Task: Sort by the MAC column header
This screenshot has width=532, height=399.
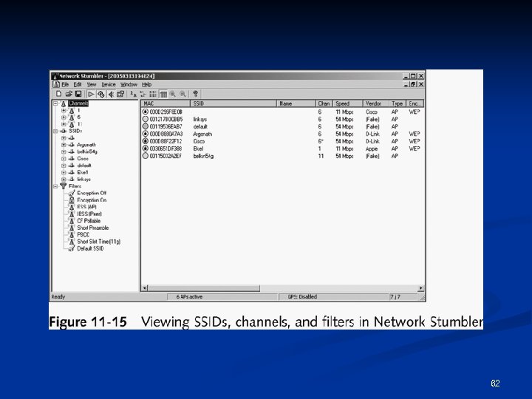Action: [x=166, y=103]
